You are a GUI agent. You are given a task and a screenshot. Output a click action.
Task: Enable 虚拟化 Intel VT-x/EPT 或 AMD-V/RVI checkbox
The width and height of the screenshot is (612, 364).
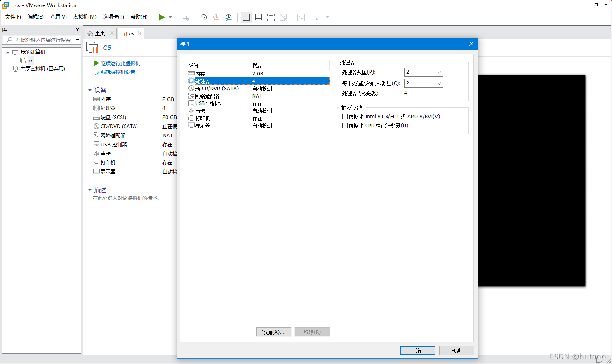(x=345, y=117)
